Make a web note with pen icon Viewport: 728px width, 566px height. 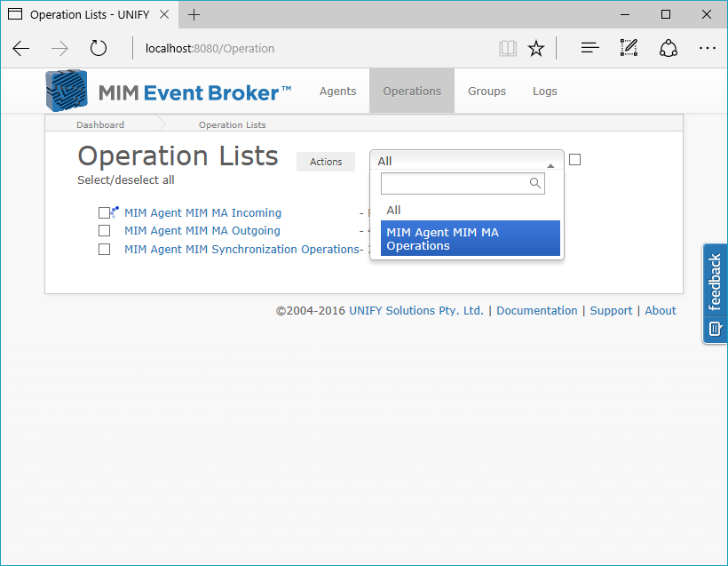[629, 48]
